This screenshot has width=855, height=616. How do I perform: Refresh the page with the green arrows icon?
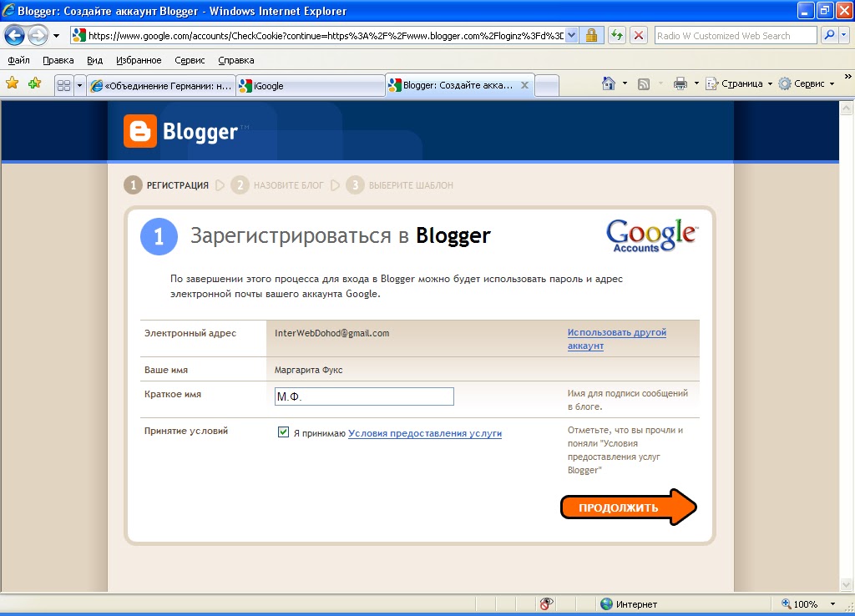(x=617, y=36)
